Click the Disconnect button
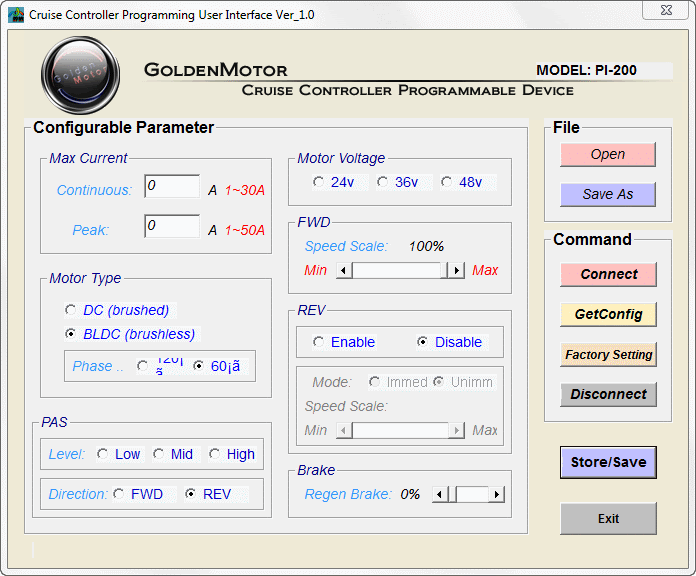696x576 pixels. coord(609,394)
